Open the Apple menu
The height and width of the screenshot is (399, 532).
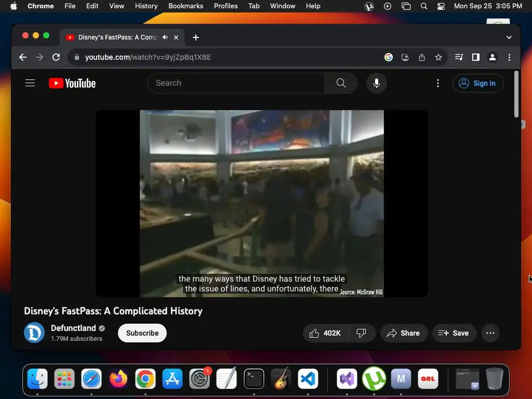point(14,6)
